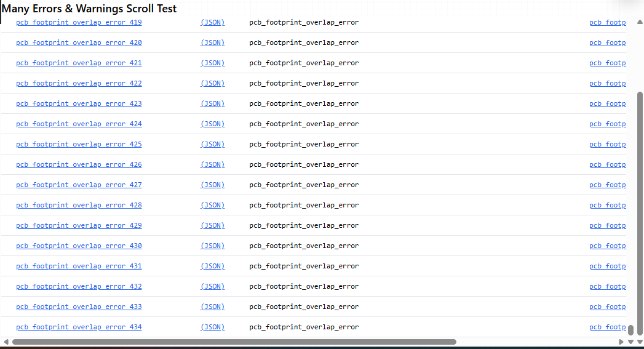Screen dimensions: 644x349
Task: View (JSON) for error 429
Action: tap(212, 226)
